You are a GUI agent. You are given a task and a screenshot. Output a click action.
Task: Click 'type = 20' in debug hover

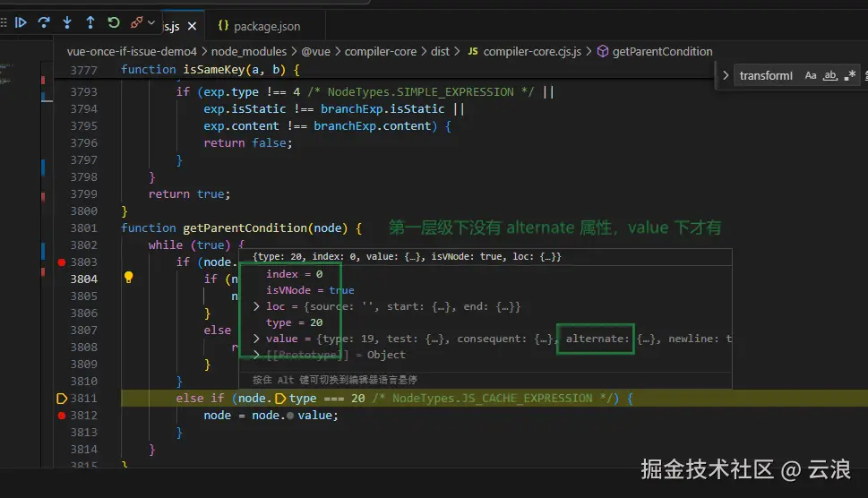coord(294,322)
